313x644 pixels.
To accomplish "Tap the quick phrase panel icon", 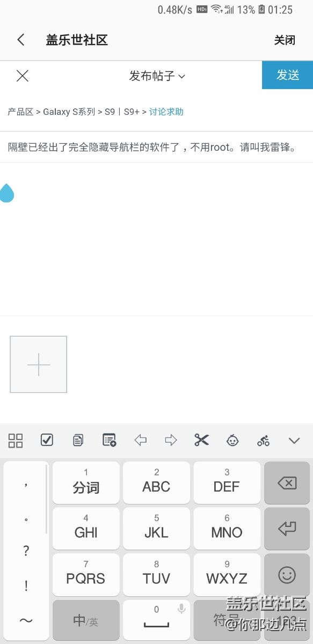I will 109,441.
